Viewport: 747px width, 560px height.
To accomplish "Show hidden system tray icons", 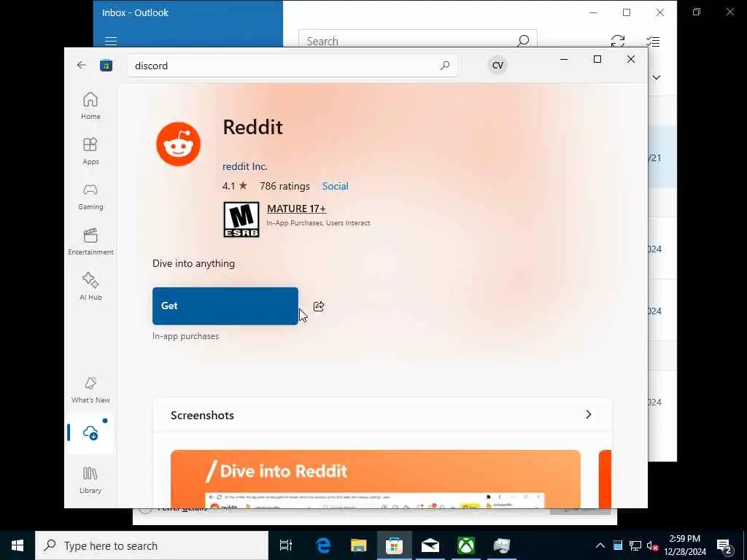I will [x=600, y=545].
